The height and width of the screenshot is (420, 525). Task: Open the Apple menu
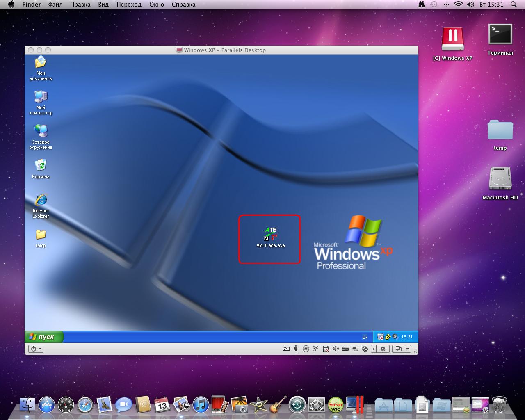click(x=11, y=5)
